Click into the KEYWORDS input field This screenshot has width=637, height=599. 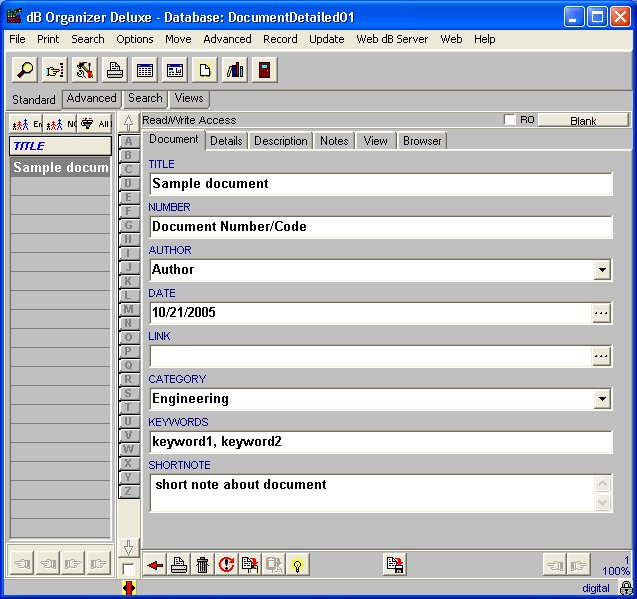tap(381, 442)
